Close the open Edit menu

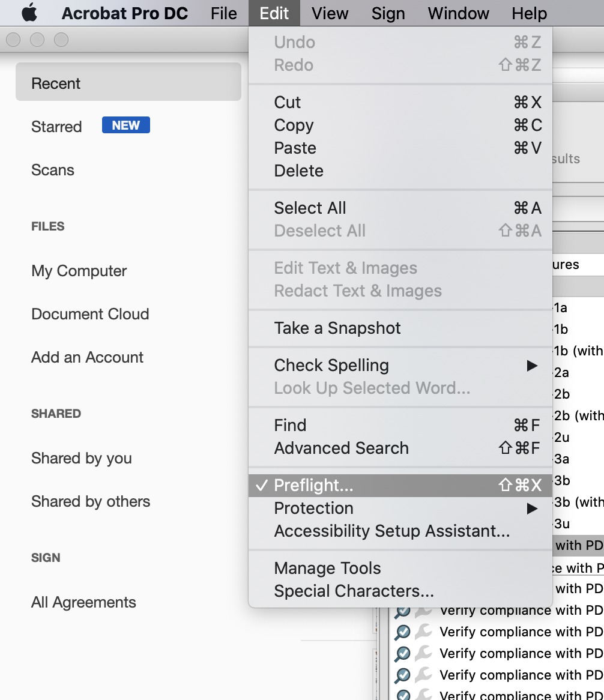coord(274,13)
